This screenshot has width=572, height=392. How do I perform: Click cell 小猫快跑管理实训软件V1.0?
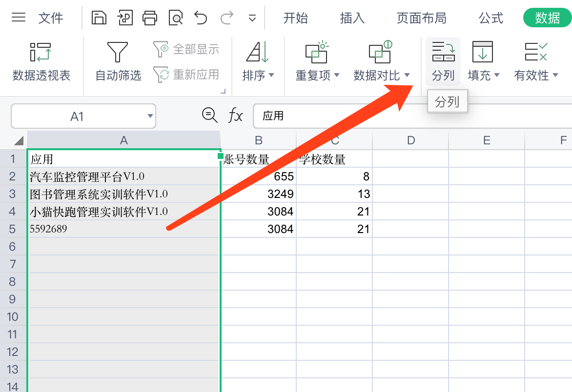click(123, 211)
